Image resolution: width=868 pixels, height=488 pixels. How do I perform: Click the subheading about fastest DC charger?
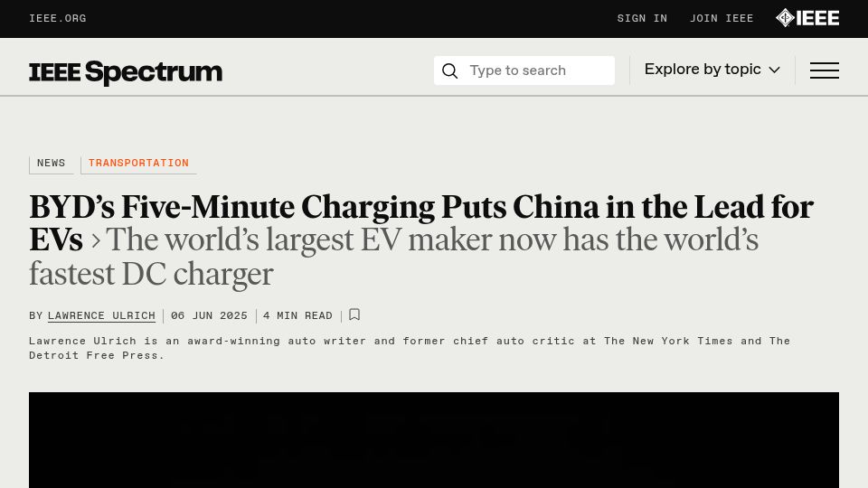(x=393, y=257)
